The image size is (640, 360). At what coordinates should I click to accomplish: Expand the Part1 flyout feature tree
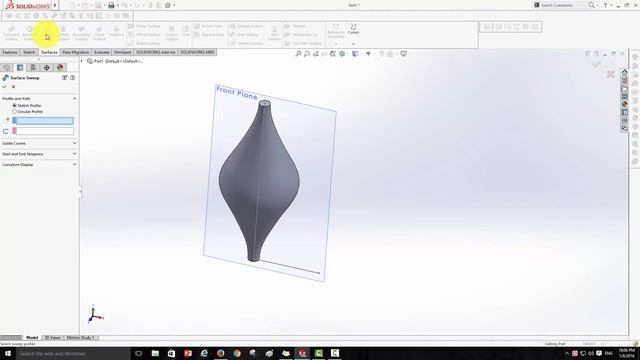click(82, 61)
